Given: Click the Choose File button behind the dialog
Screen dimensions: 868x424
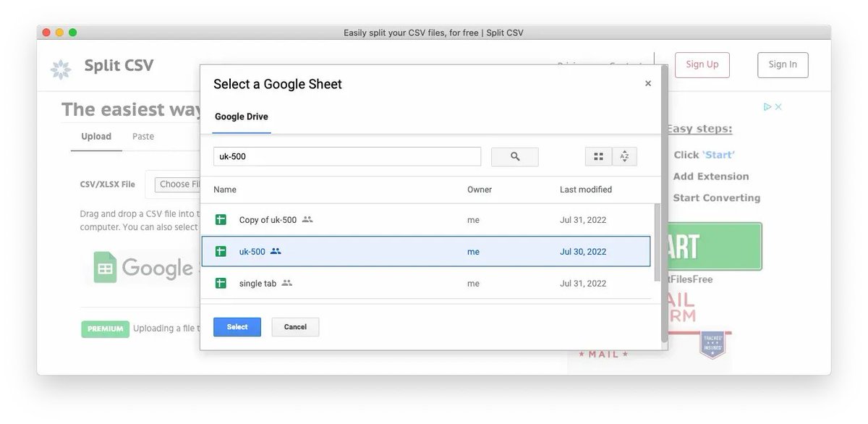Looking at the screenshot, I should point(178,185).
